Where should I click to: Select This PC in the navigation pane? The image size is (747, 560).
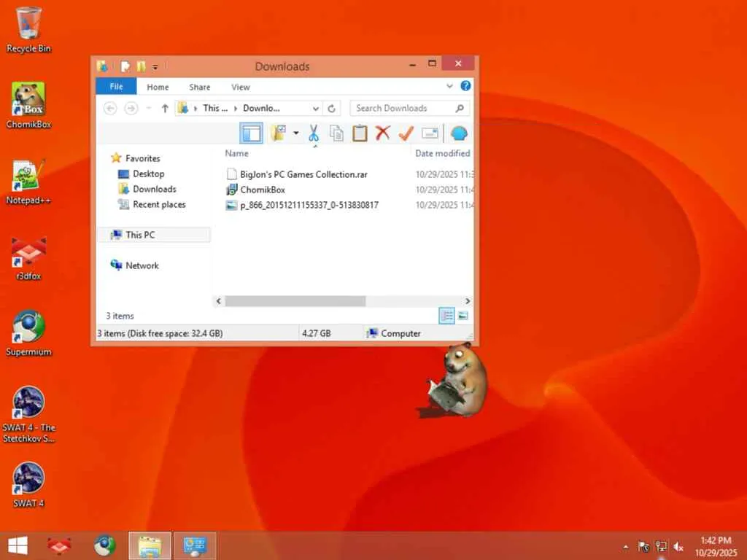(153, 235)
